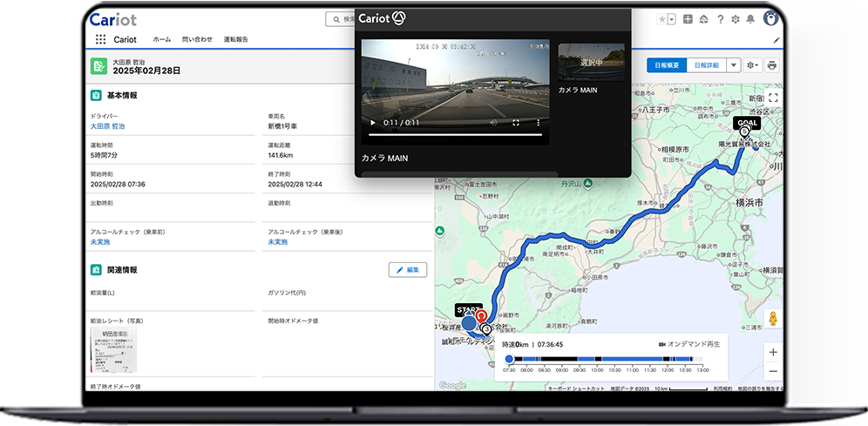Viewport: 868px width, 426px height.
Task: Open キーボード ショートカット map link
Action: (x=576, y=389)
